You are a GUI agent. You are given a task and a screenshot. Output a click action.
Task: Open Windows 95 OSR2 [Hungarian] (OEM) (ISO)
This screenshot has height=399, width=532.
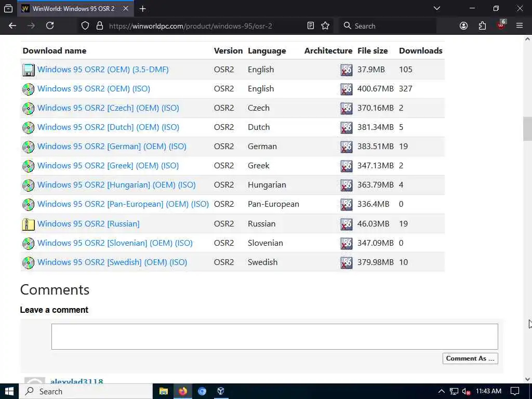pos(116,185)
